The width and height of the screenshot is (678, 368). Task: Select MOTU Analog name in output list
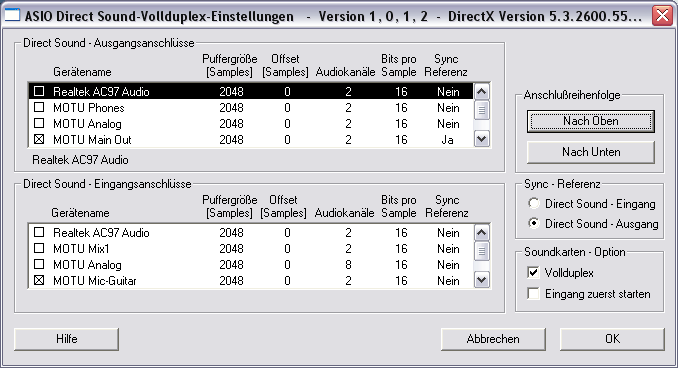pyautogui.click(x=87, y=124)
